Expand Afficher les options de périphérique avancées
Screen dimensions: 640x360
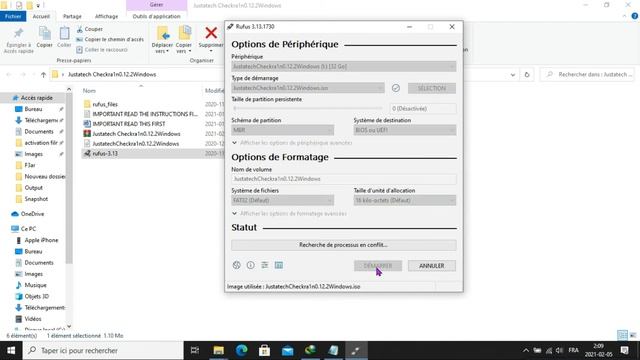[292, 143]
